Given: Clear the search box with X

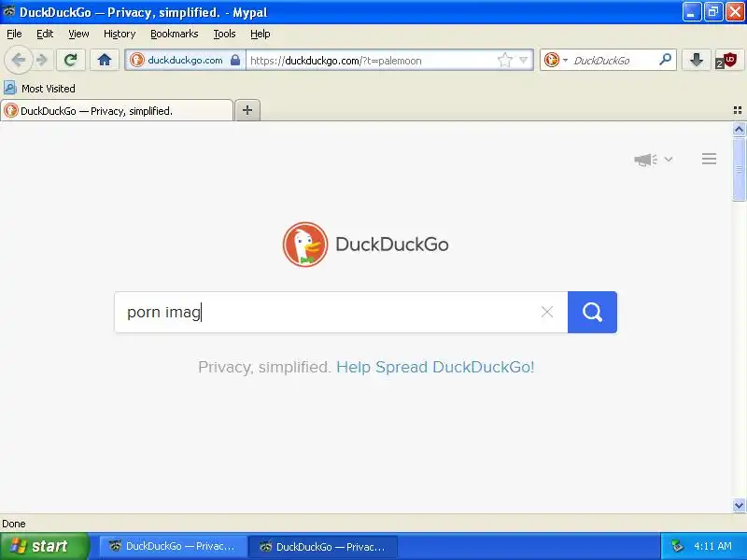Looking at the screenshot, I should pyautogui.click(x=547, y=312).
